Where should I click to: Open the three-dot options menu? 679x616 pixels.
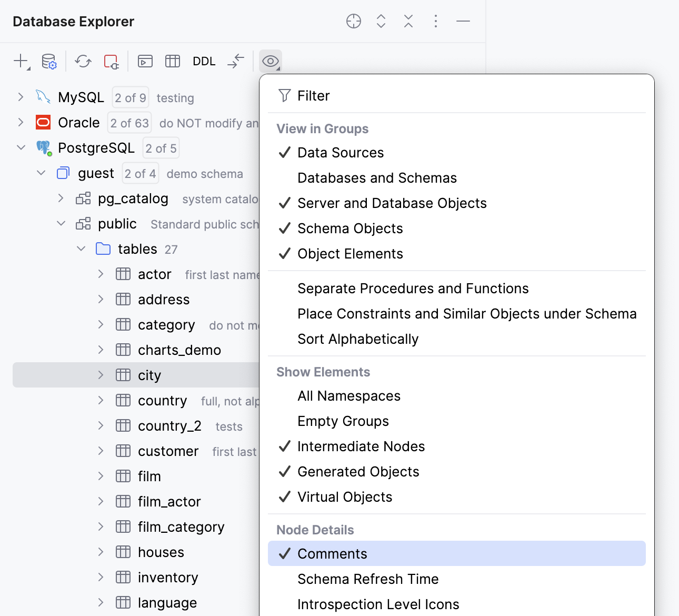pyautogui.click(x=436, y=21)
